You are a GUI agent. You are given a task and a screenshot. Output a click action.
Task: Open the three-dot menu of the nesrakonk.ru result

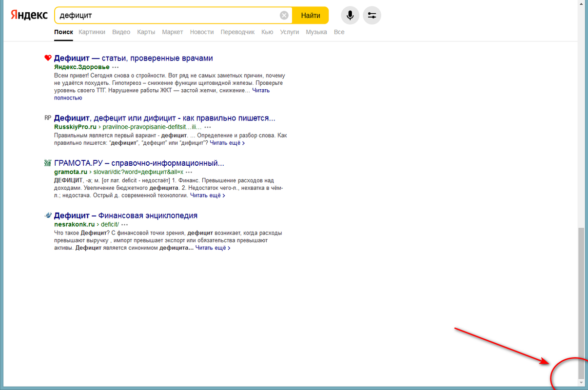(x=125, y=225)
